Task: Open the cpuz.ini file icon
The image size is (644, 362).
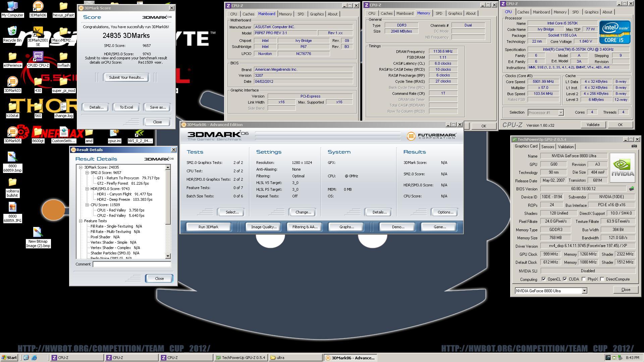Action: (114, 134)
